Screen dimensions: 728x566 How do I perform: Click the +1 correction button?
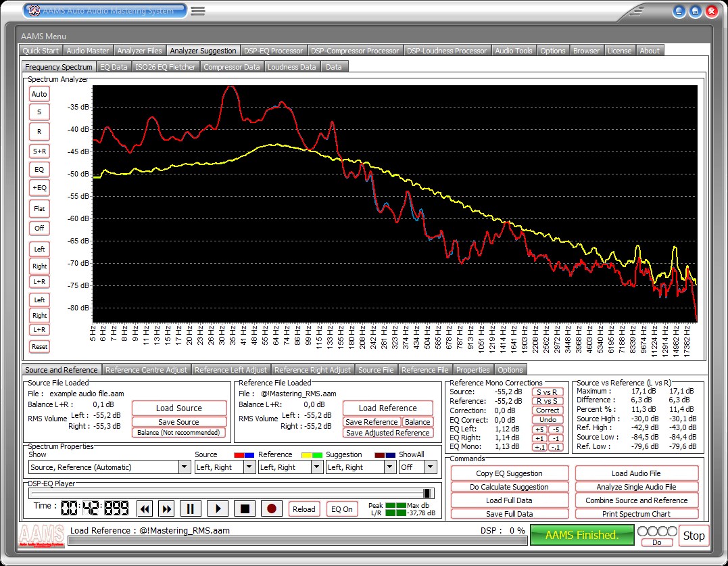(x=539, y=438)
